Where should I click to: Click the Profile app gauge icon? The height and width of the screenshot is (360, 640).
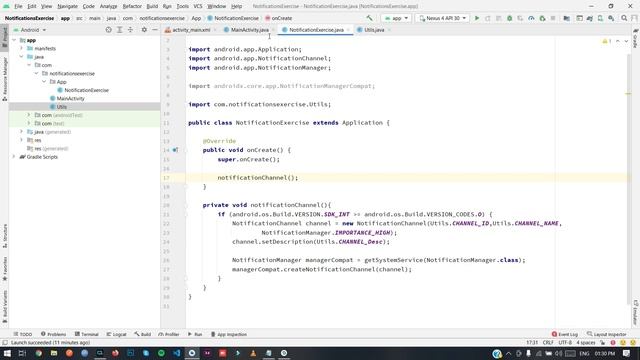pos(531,18)
